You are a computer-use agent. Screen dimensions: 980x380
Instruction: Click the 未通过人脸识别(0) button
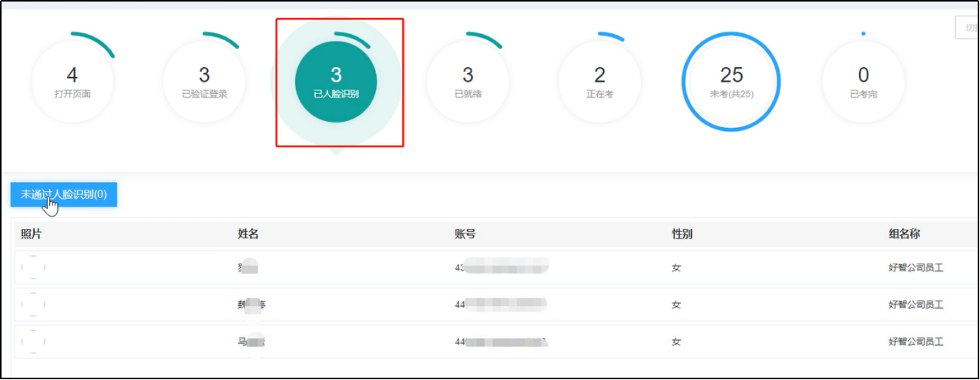63,194
